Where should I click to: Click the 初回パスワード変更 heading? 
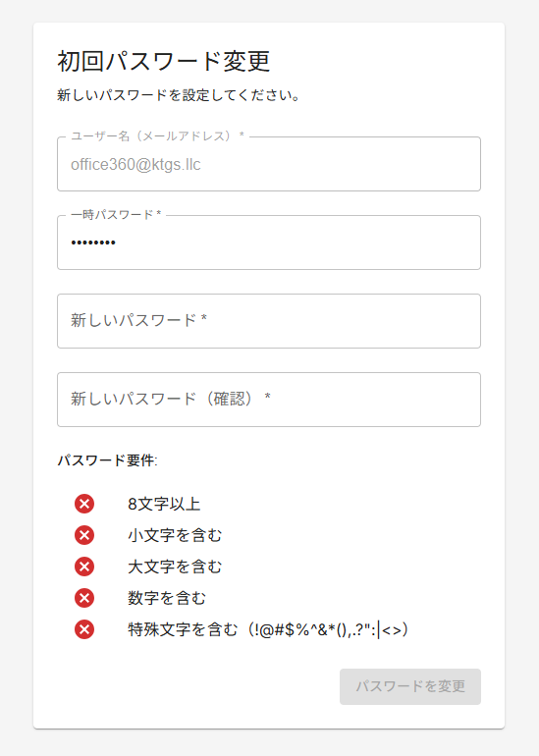(164, 61)
